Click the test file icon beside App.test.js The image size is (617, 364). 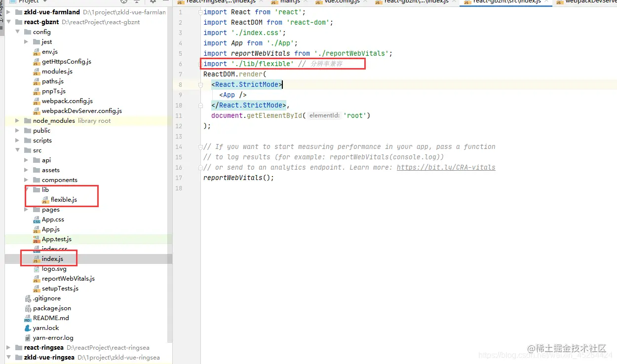point(37,239)
